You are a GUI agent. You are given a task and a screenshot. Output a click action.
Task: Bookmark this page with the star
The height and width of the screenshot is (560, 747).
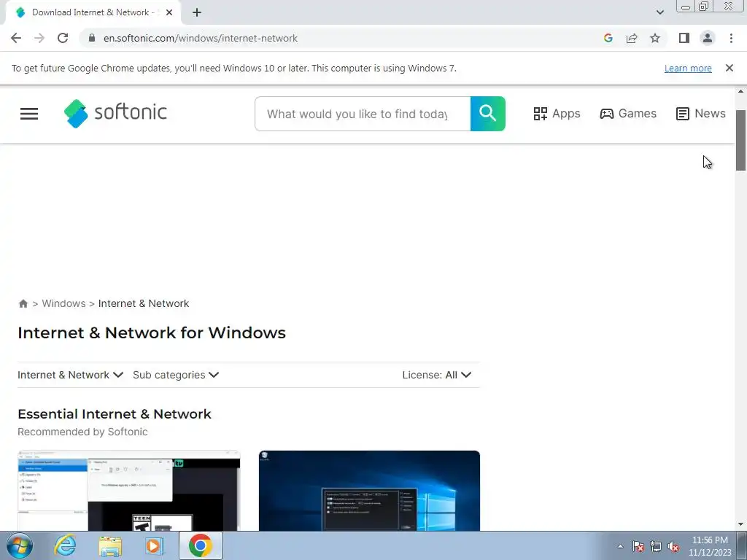pyautogui.click(x=655, y=38)
